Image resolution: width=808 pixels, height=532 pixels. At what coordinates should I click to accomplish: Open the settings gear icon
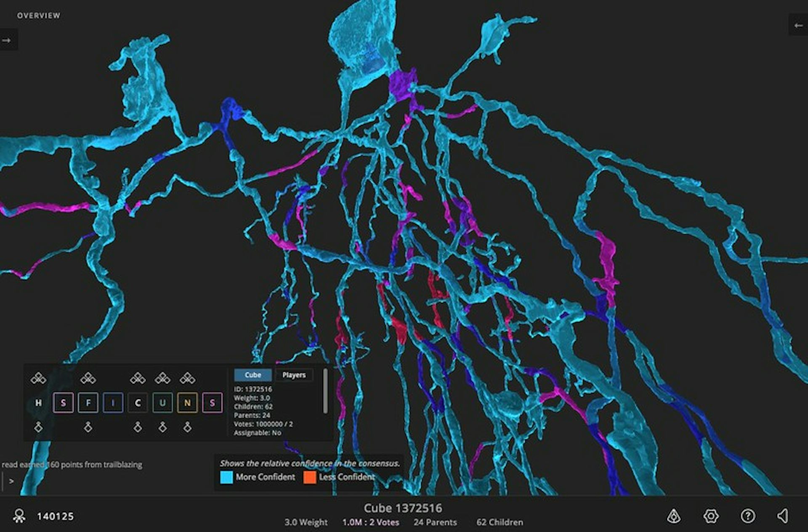[711, 516]
